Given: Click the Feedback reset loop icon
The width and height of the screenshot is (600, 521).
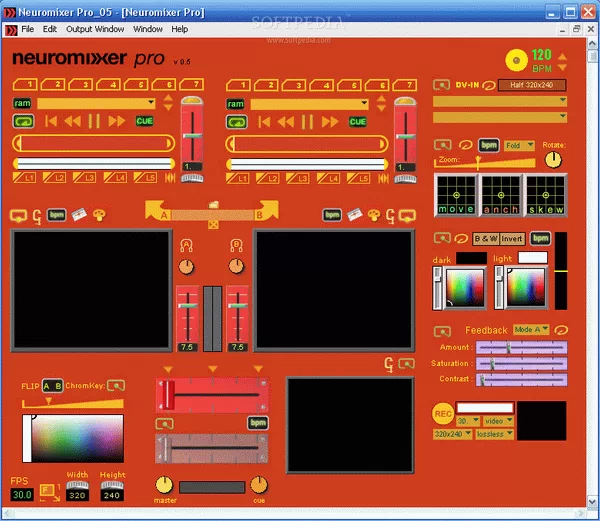Looking at the screenshot, I should point(561,330).
